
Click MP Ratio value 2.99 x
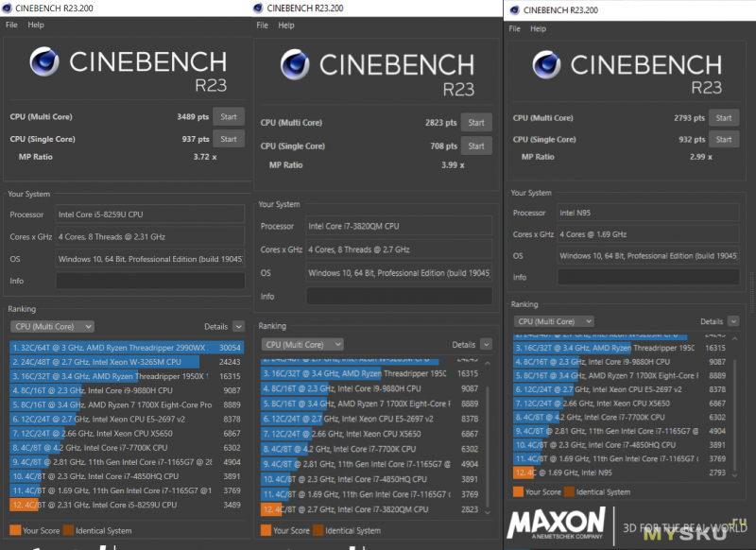[x=700, y=157]
